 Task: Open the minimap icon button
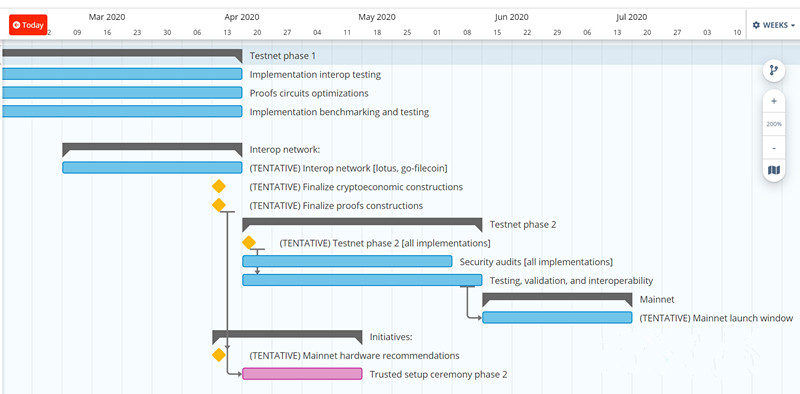point(773,170)
